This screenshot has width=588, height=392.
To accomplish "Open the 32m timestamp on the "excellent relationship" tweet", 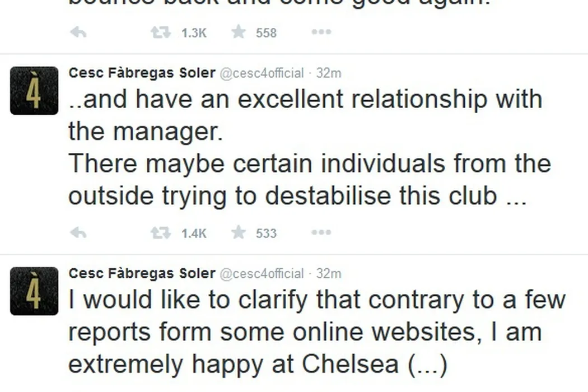I will point(329,73).
